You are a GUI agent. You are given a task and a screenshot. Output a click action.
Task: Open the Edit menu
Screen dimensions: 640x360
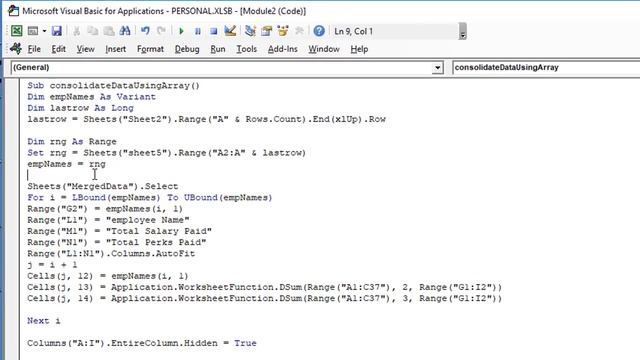58,49
